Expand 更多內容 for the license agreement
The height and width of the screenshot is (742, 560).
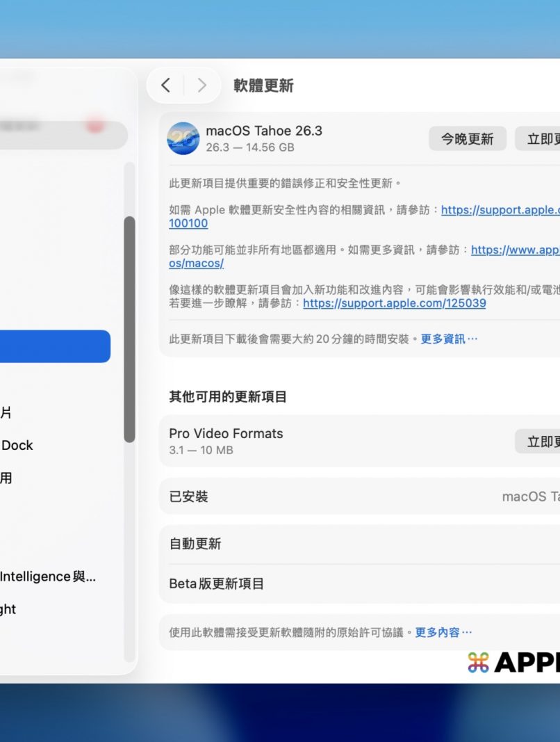pyautogui.click(x=443, y=633)
